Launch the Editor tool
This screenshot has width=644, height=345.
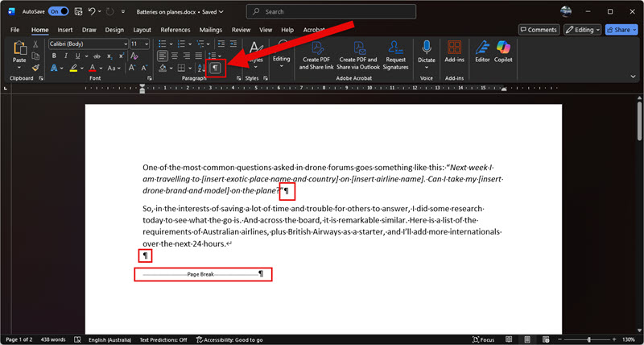click(482, 52)
